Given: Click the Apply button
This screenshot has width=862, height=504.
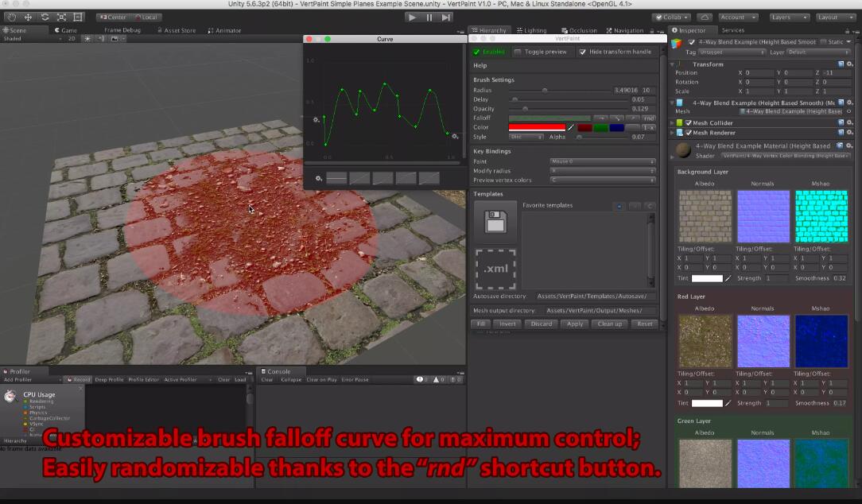Looking at the screenshot, I should 574,324.
